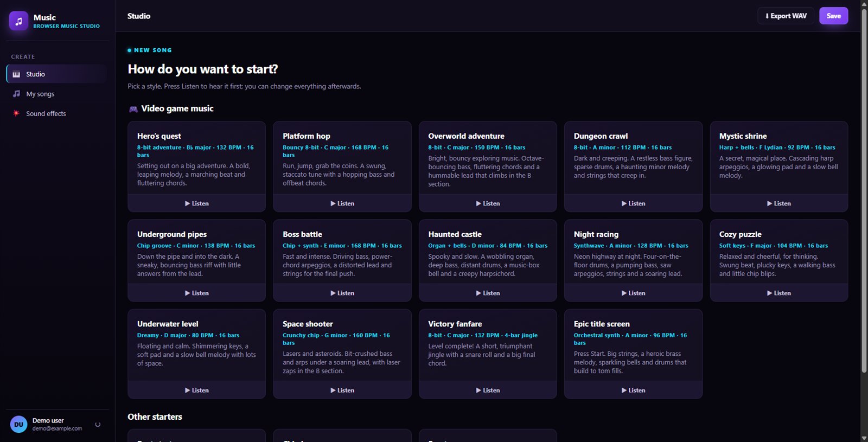Open Sound effects in sidebar
Screen dimensions: 868x442
coord(56,113)
